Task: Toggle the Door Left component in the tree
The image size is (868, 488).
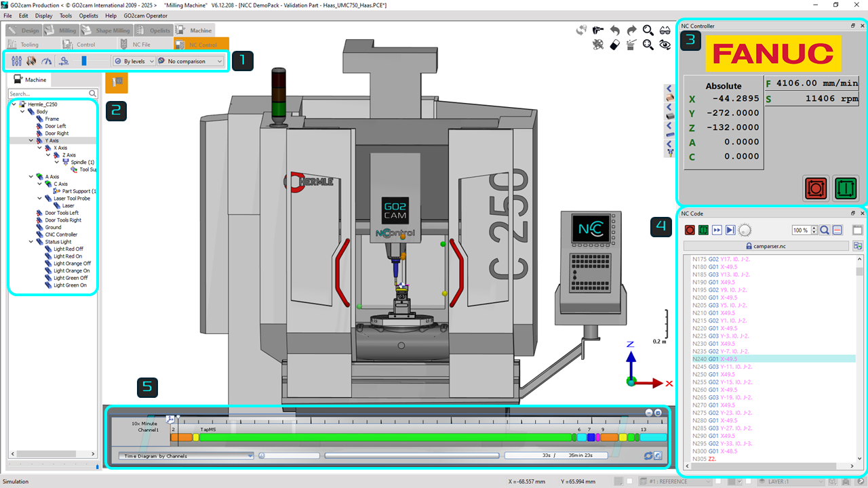Action: (x=55, y=126)
